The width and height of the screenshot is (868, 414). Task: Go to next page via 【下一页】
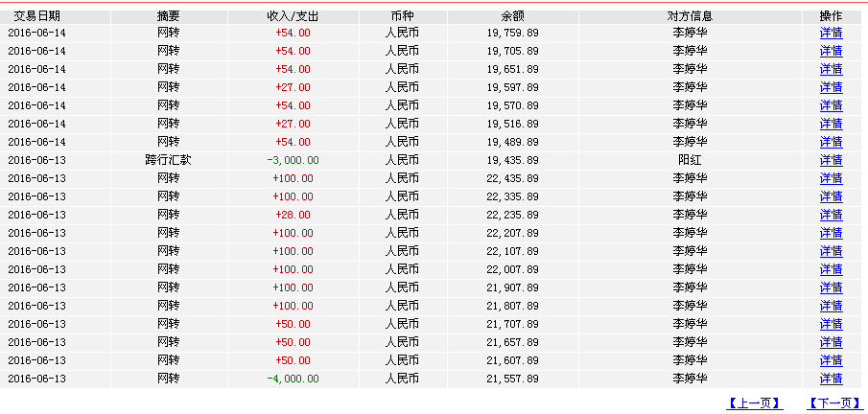pos(834,403)
